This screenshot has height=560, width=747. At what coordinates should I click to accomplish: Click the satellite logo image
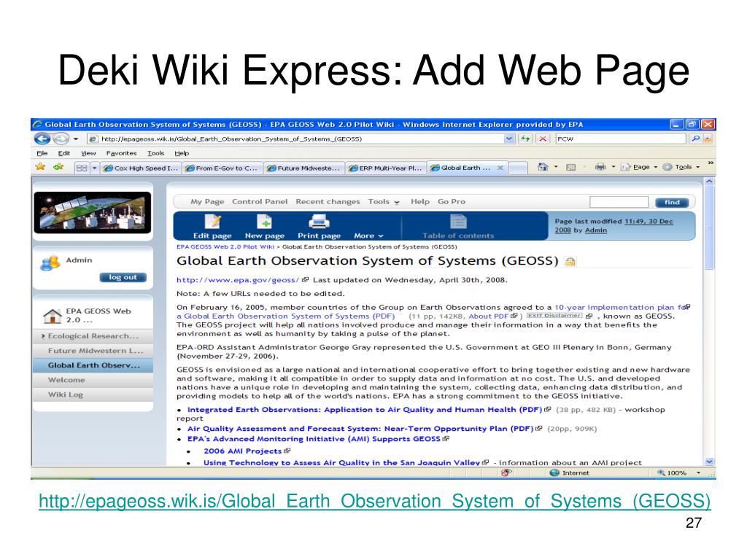click(x=93, y=212)
